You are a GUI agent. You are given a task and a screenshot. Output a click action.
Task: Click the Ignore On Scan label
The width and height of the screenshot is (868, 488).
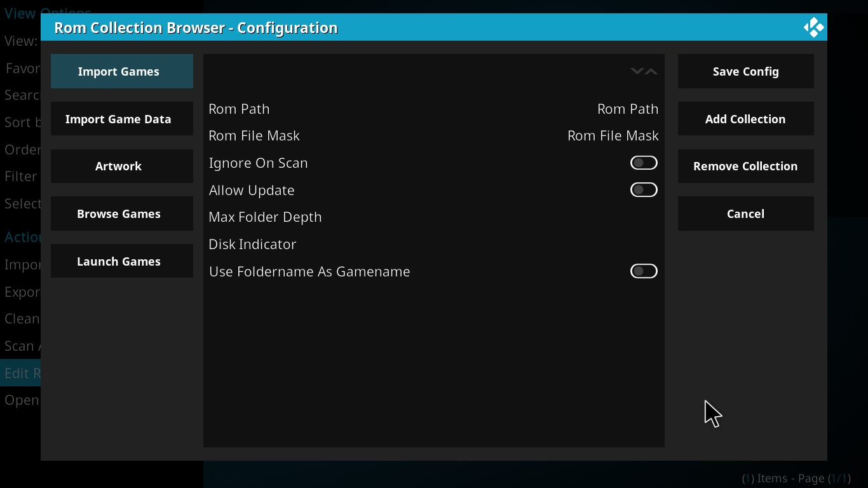(x=258, y=163)
